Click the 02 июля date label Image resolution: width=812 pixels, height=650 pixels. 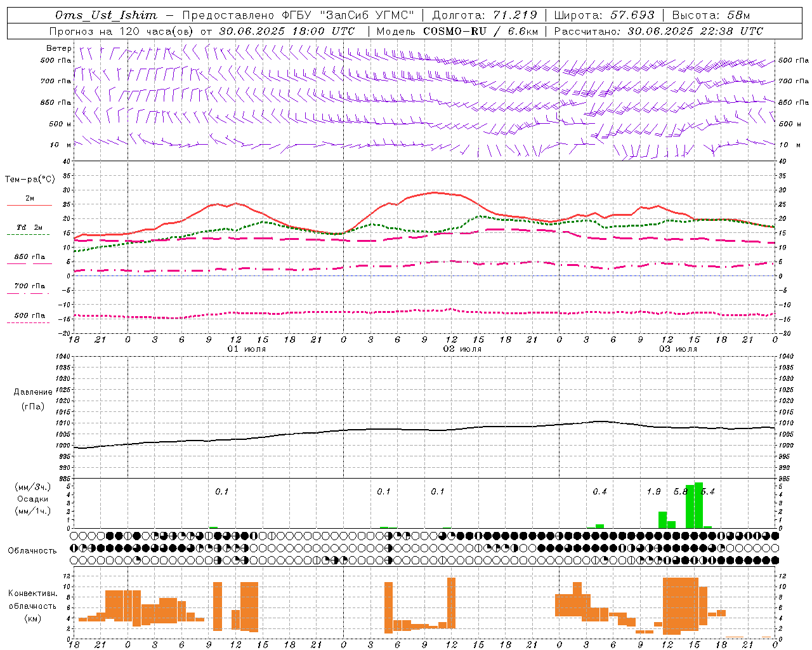(x=462, y=349)
